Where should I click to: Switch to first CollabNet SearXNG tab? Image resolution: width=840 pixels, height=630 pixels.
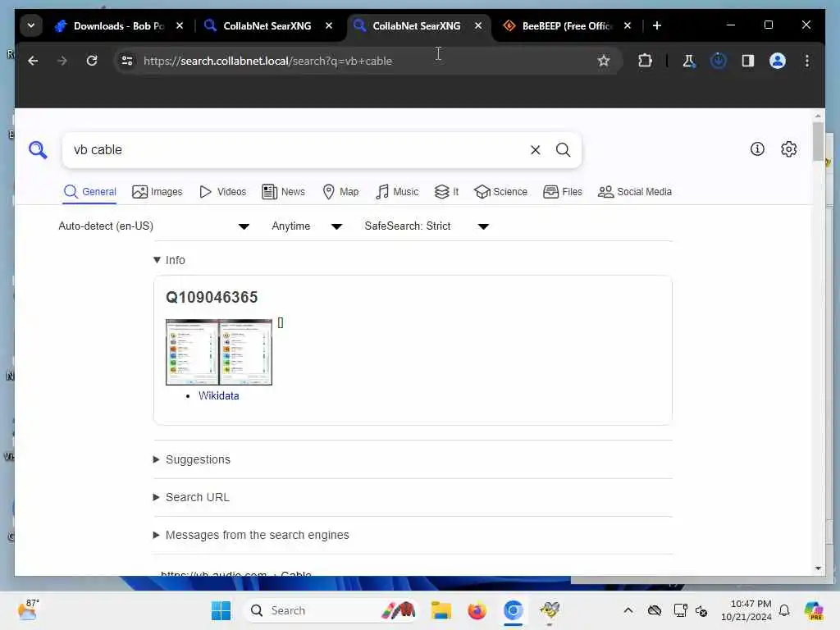coord(267,25)
